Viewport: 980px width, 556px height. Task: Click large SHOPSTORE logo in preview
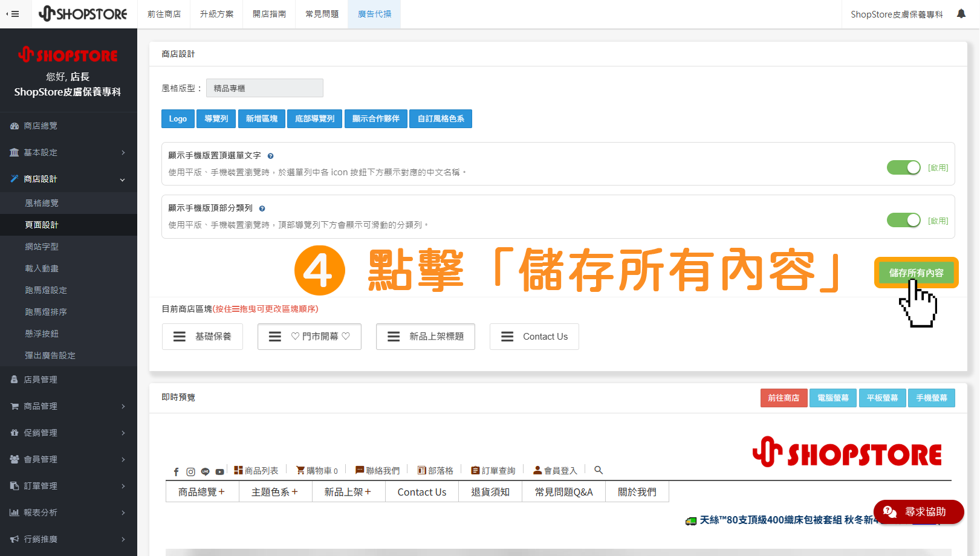pos(847,452)
